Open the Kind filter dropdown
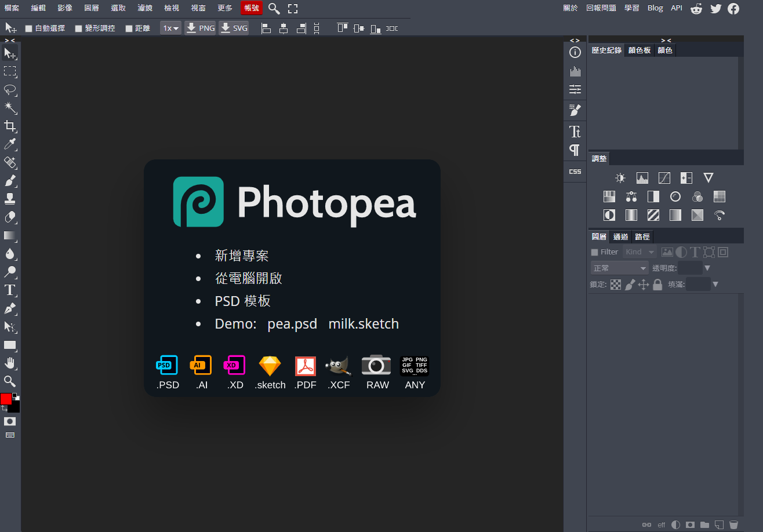This screenshot has height=532, width=763. pyautogui.click(x=640, y=252)
